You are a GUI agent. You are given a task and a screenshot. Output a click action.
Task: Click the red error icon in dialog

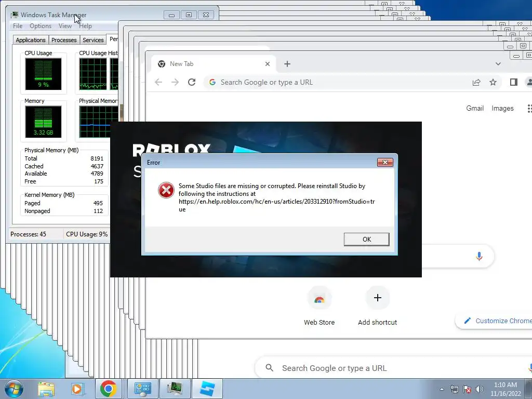point(166,190)
